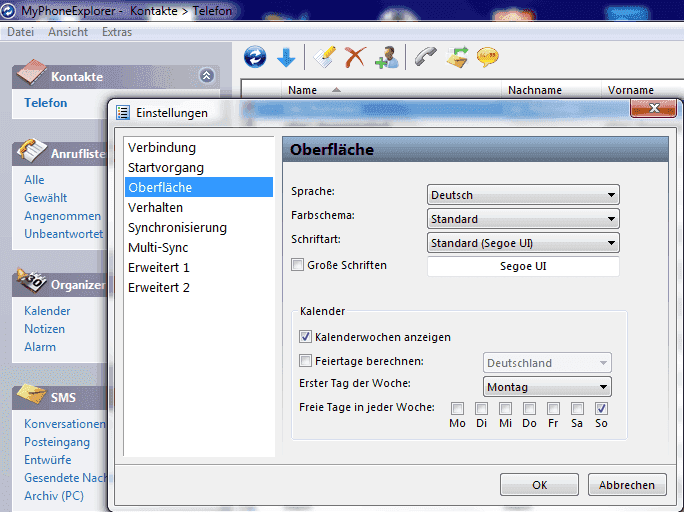Viewport: 684px width, 512px height.
Task: Click the blue refresh sync icon
Action: 255,57
